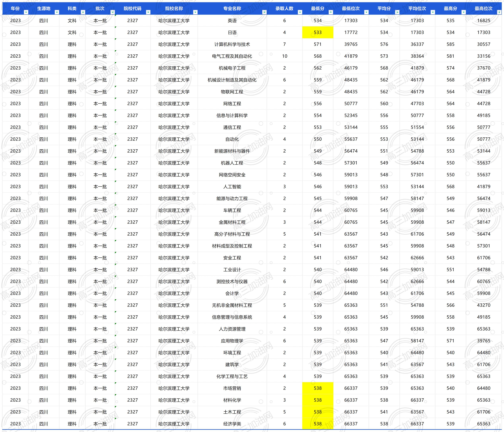The height and width of the screenshot is (432, 504).
Task: Select the 建筑学 major cell
Action: [232, 364]
